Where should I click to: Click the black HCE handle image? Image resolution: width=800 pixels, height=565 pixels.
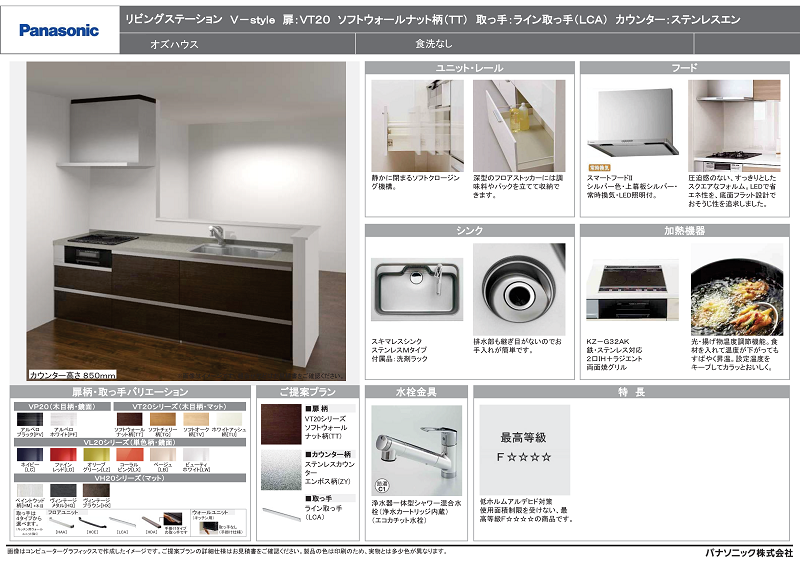[92, 522]
